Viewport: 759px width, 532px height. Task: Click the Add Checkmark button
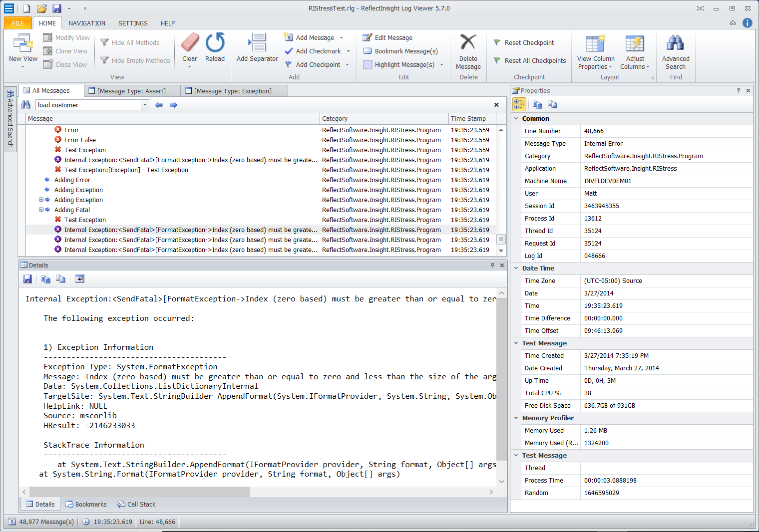pos(313,51)
